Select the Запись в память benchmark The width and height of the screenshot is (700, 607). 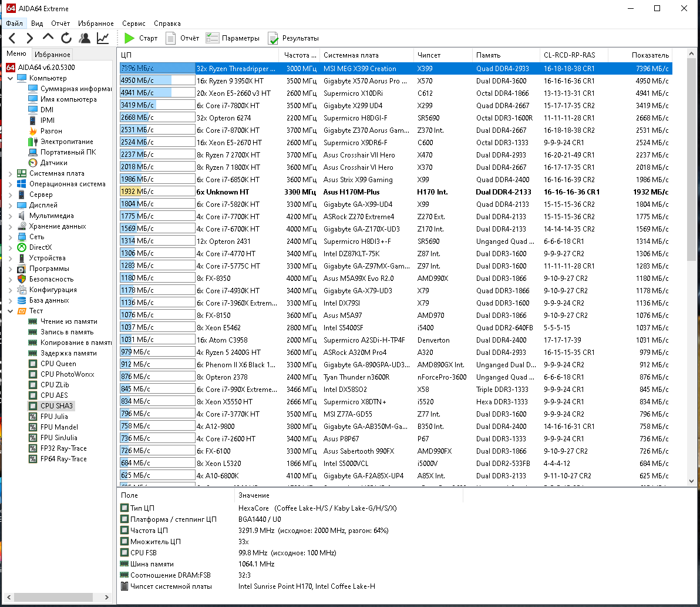point(61,332)
